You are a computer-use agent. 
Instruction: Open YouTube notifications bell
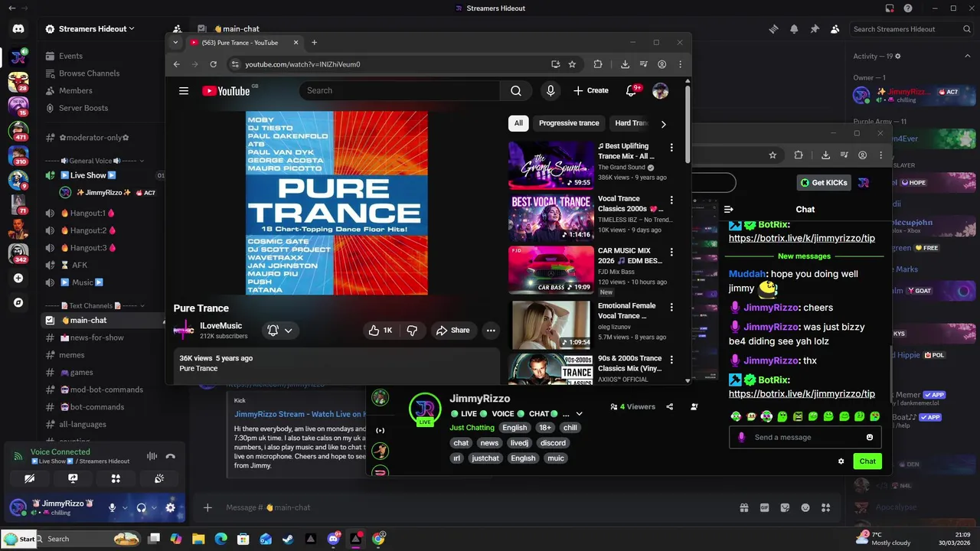pyautogui.click(x=632, y=90)
